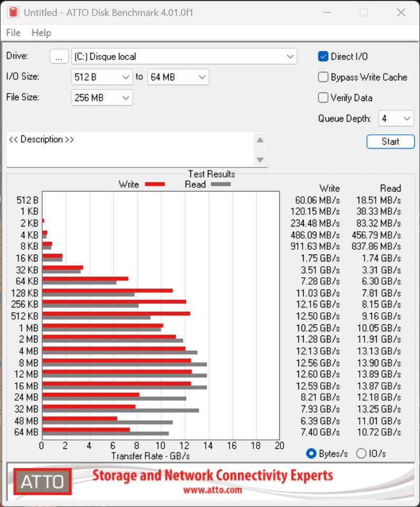Change the Queue Depth dropdown

[x=396, y=119]
